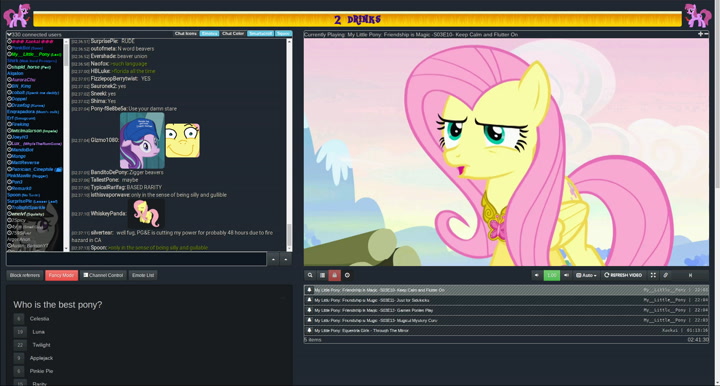Viewport: 720px width, 386px height.
Task: Click the skip-to-next icon in video controls
Action: pos(690,275)
